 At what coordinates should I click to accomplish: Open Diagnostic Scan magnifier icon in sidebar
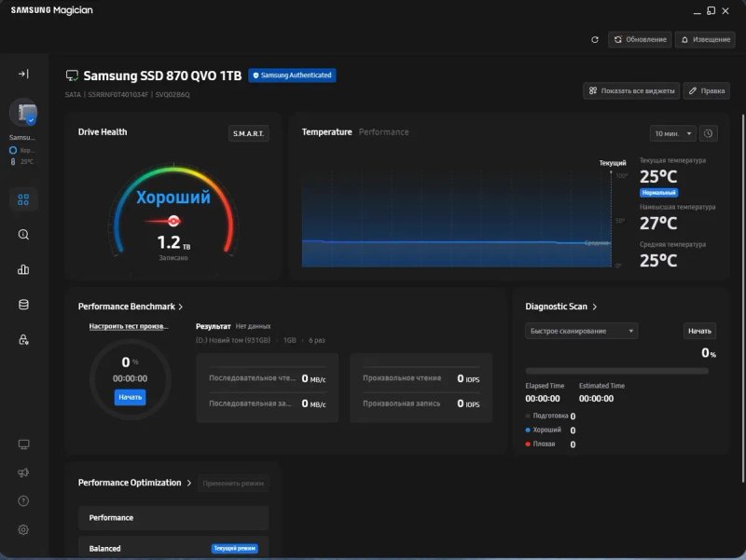click(23, 235)
